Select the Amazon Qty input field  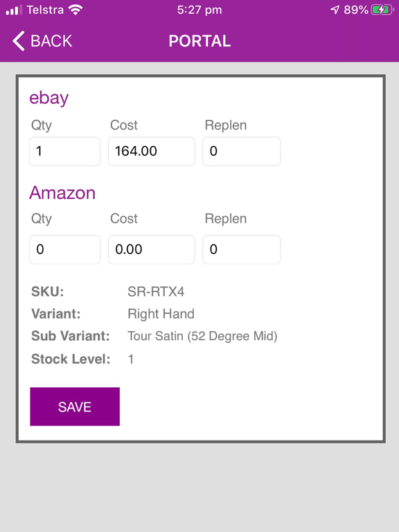point(65,249)
